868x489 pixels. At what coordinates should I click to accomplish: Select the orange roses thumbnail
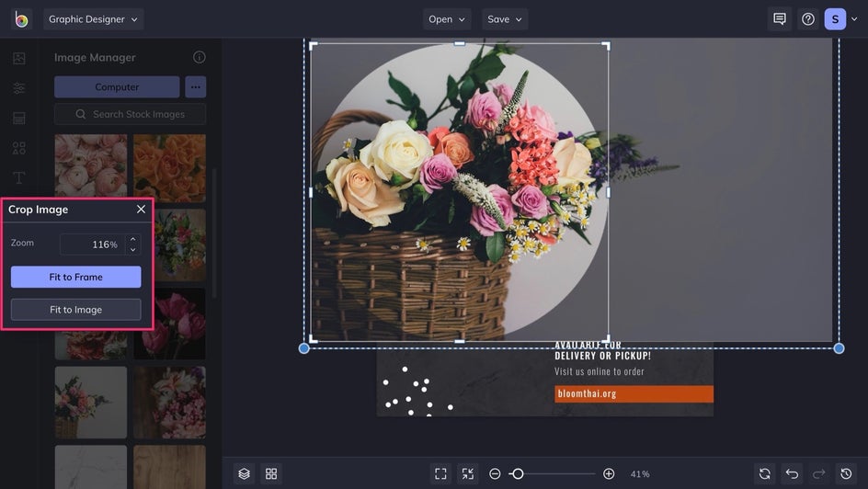click(x=169, y=168)
